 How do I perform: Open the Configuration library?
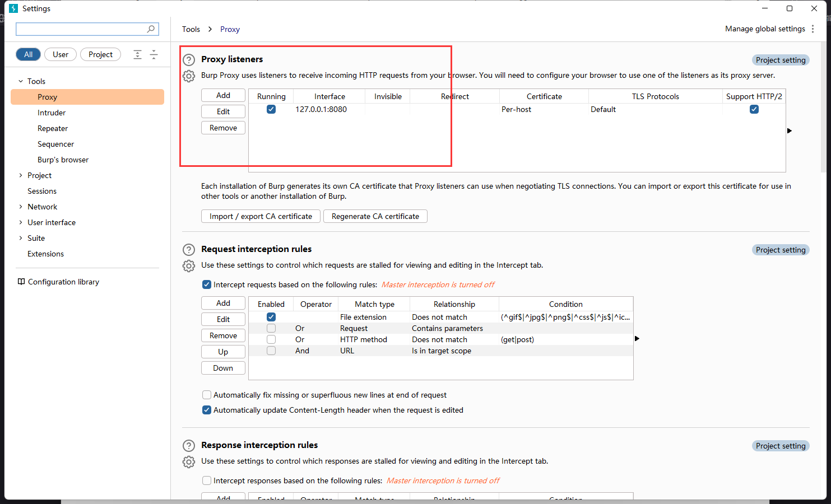click(63, 282)
